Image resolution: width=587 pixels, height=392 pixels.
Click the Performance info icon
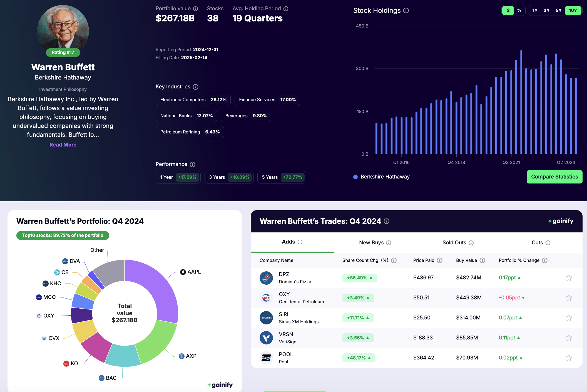[x=193, y=164]
